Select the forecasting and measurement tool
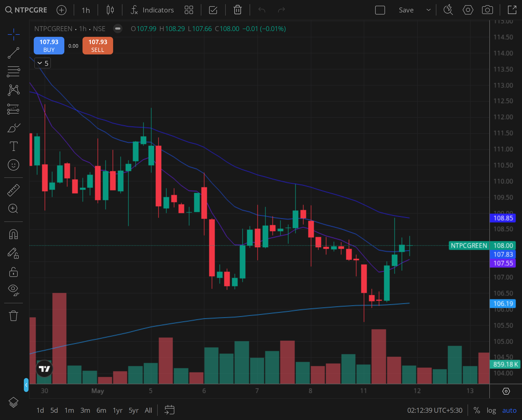 pyautogui.click(x=13, y=109)
